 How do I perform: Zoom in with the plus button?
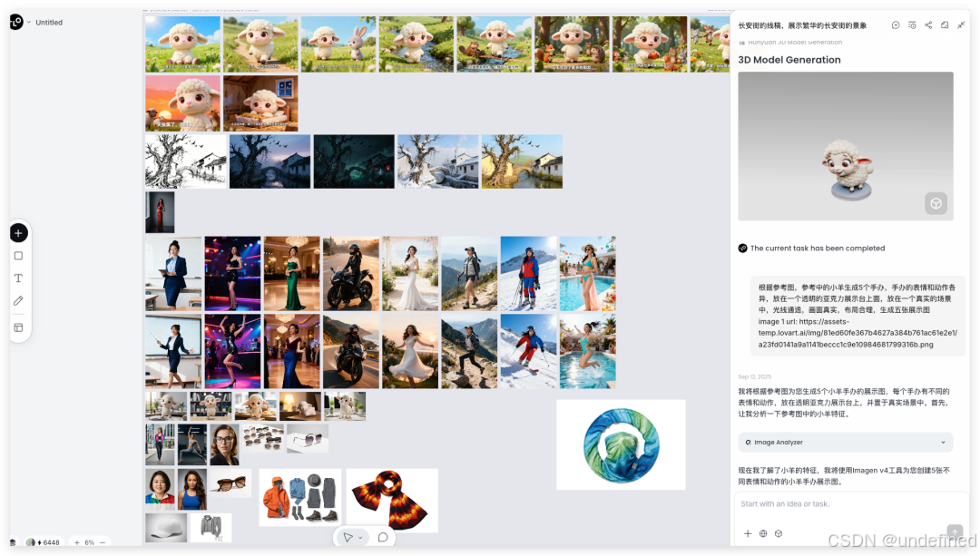(x=77, y=542)
